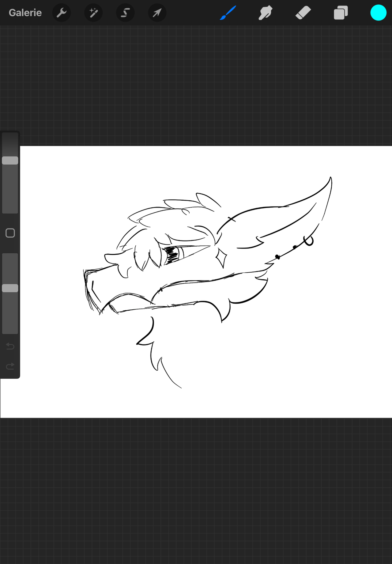
Task: Click the brush opacity slider handle
Action: coord(10,288)
